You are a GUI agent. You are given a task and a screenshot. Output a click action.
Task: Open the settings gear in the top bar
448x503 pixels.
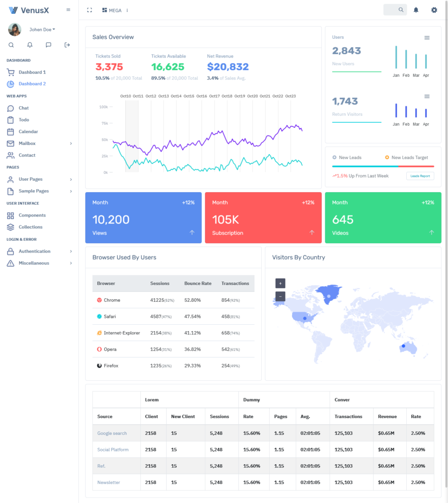pos(434,10)
